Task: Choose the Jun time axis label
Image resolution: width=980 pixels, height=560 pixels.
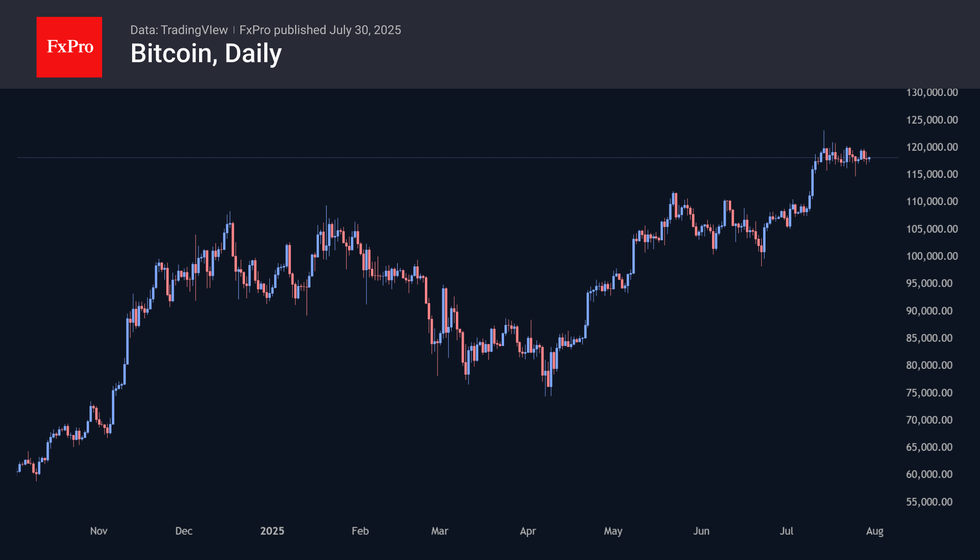Action: 701,531
